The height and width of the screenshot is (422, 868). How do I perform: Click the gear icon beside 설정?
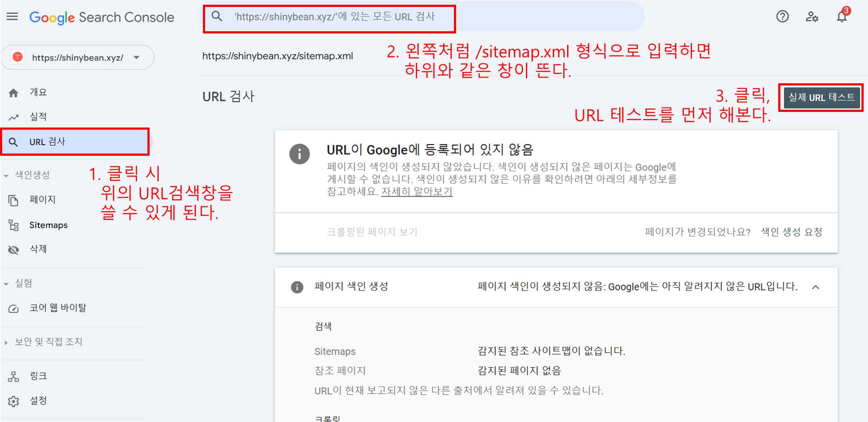click(x=13, y=401)
